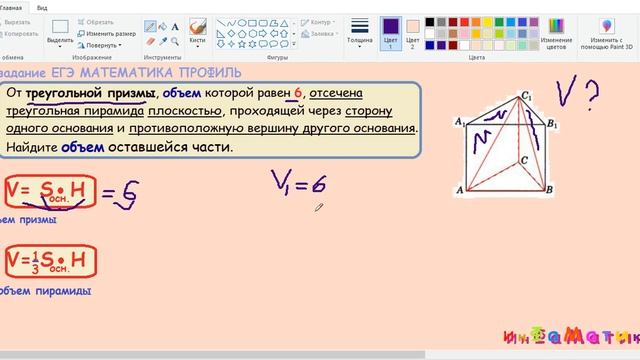Click the Вырезать cut button
The width and height of the screenshot is (640, 360).
click(16, 22)
